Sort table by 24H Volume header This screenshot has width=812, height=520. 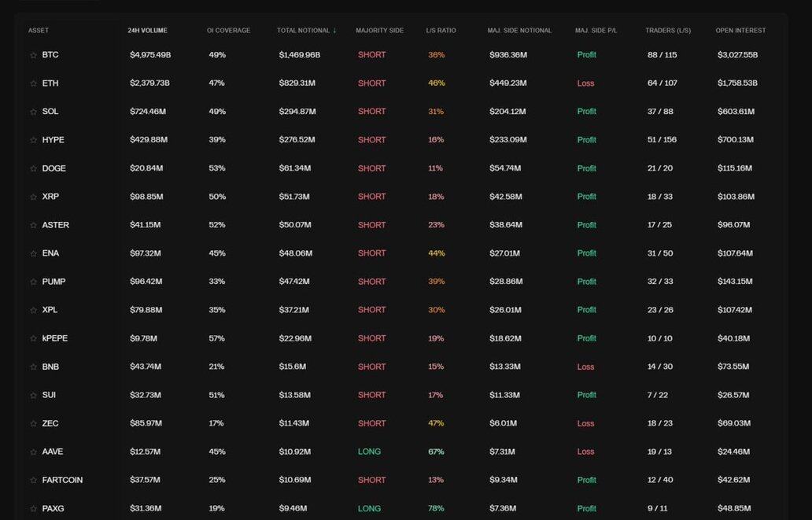[x=147, y=31]
